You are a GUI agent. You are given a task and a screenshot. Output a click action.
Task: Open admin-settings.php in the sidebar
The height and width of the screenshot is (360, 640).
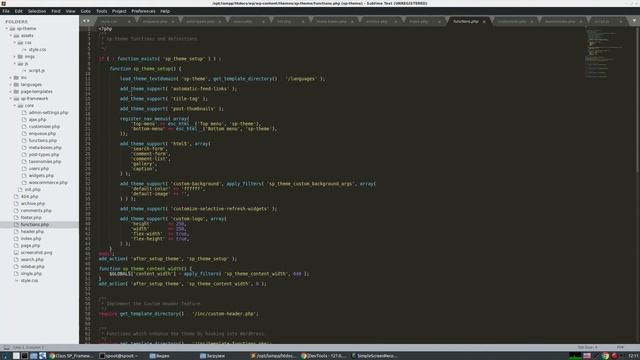click(48, 112)
